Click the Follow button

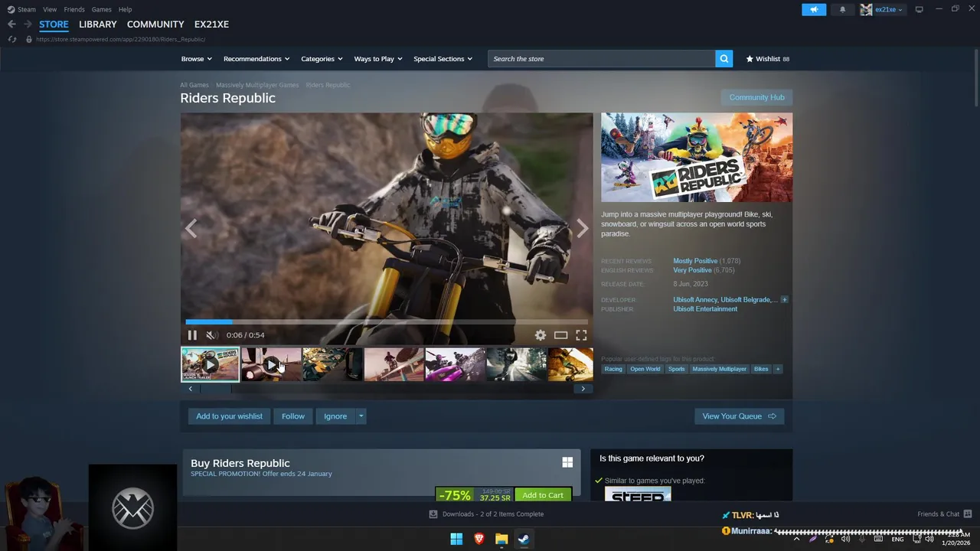pyautogui.click(x=293, y=416)
